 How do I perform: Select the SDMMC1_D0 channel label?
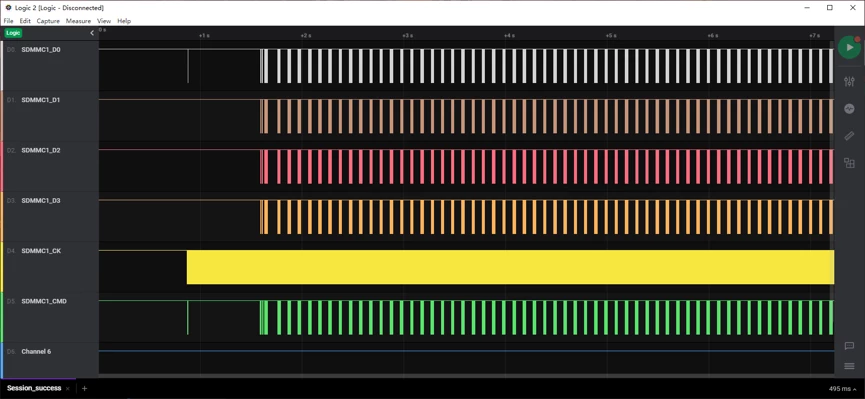point(41,50)
